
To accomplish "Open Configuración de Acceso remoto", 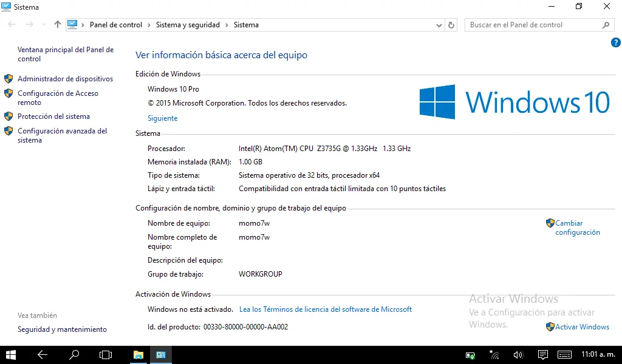I will tap(58, 98).
